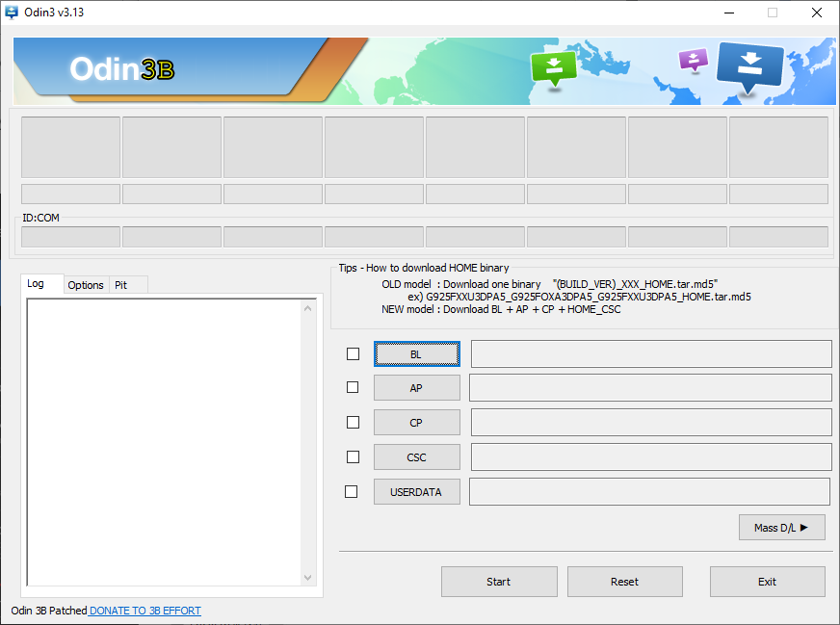
Task: Click the log scrollbar up arrow
Action: pyautogui.click(x=307, y=308)
